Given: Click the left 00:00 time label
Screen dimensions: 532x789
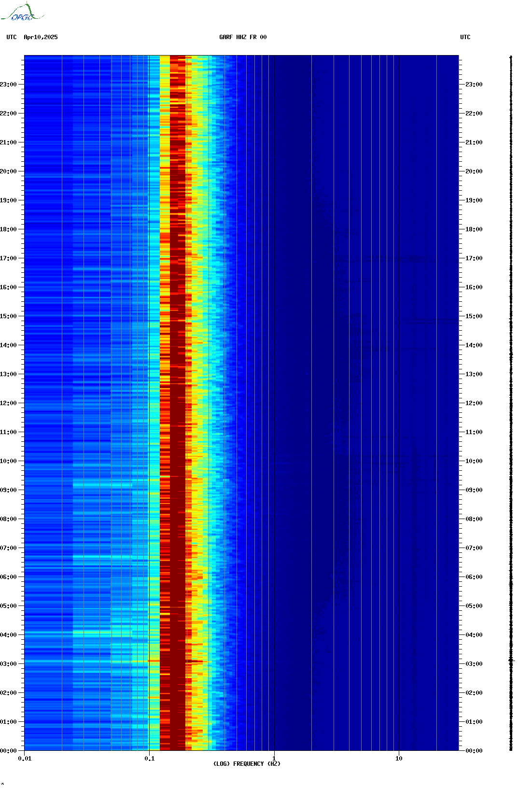Looking at the screenshot, I should click(x=8, y=751).
